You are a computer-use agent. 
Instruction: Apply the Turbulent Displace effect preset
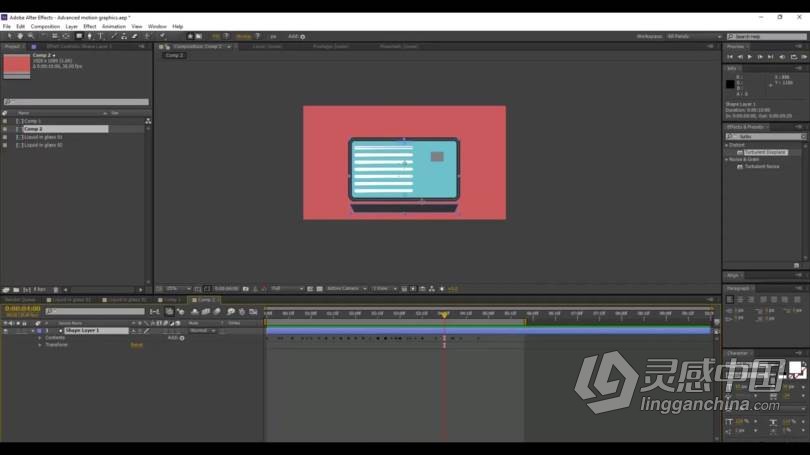point(765,152)
